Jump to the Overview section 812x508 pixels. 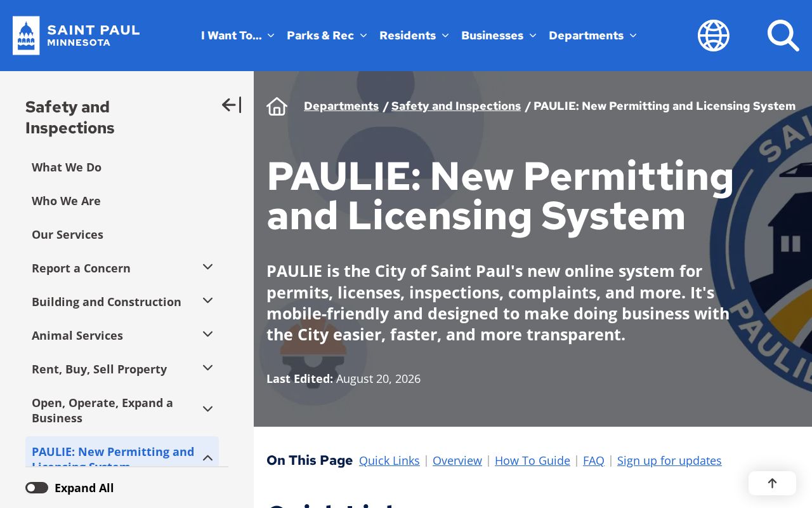(x=457, y=460)
